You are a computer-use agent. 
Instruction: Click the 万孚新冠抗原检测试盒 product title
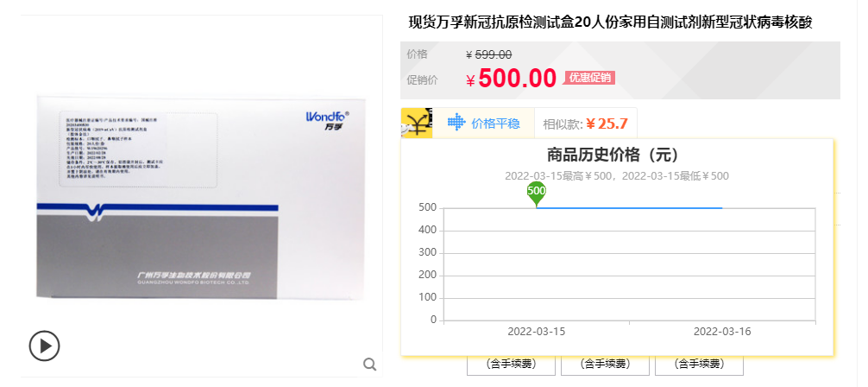pos(610,22)
